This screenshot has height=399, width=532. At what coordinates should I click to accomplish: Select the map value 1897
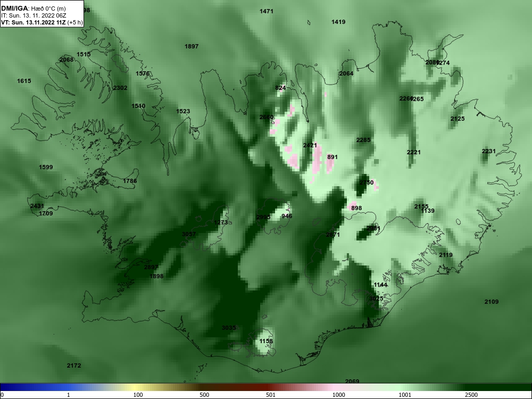[x=192, y=46]
